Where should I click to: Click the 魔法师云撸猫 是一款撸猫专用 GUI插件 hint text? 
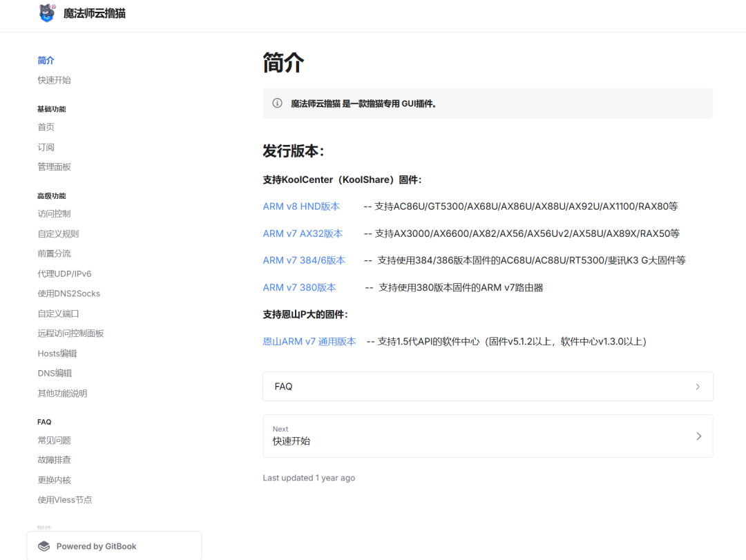[x=363, y=104]
